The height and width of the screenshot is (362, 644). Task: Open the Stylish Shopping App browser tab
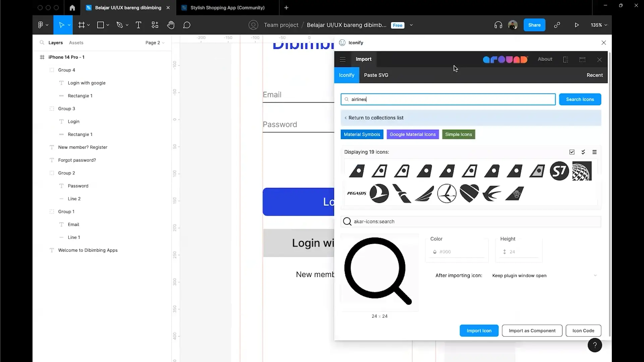(227, 7)
